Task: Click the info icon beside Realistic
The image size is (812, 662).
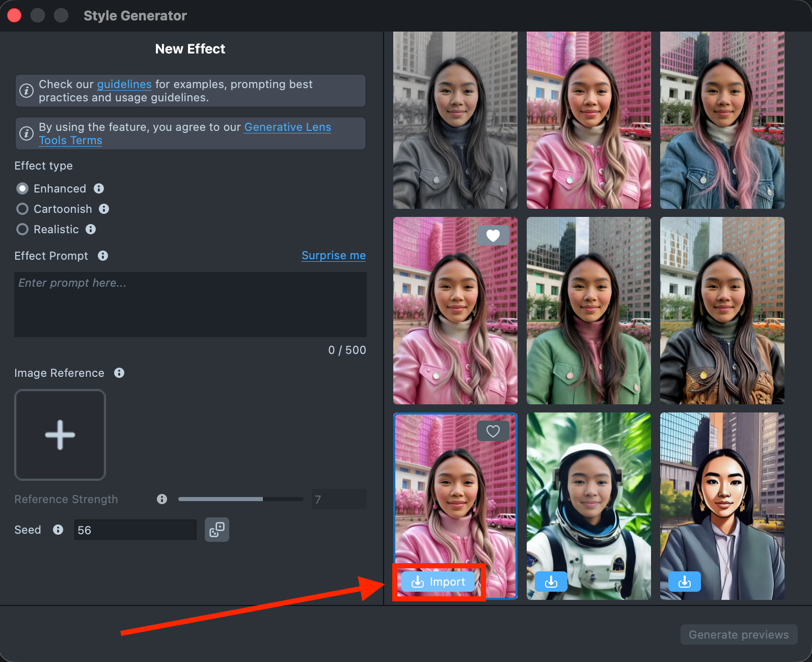Action: coord(91,229)
